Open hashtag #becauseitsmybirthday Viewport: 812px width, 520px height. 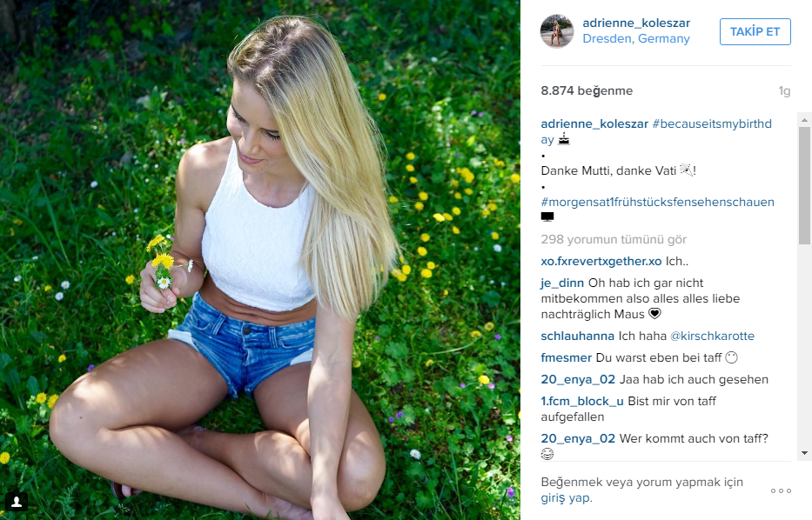tap(655, 131)
